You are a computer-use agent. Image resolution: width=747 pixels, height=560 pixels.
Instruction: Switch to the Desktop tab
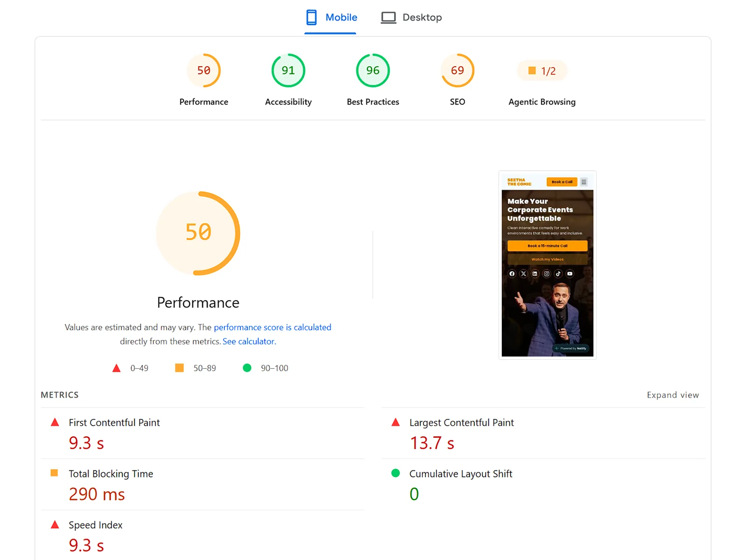(411, 17)
